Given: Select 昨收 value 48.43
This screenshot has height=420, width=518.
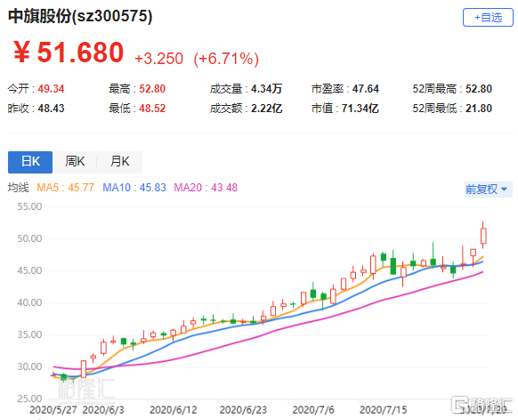Looking at the screenshot, I should (x=51, y=109).
